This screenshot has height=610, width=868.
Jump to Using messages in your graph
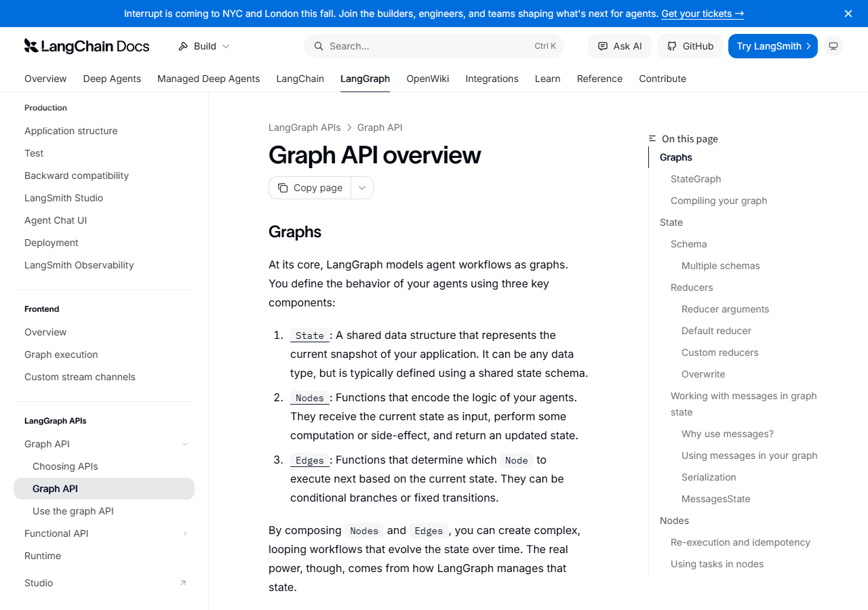pyautogui.click(x=749, y=455)
